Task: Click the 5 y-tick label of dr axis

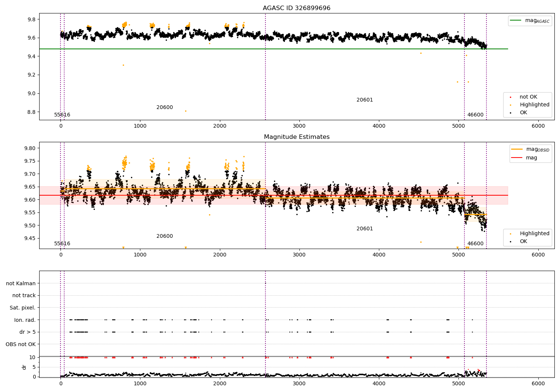Action: (x=34, y=367)
